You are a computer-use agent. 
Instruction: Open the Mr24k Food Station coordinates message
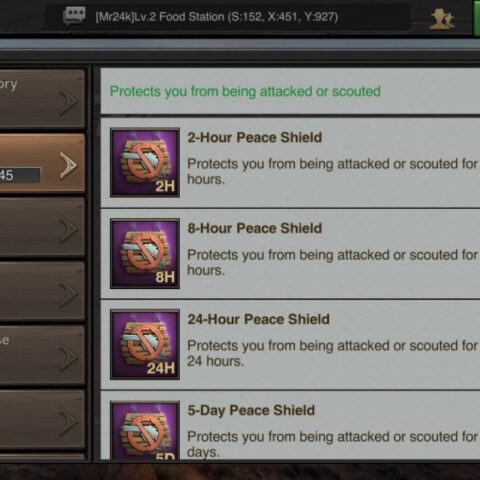[x=217, y=17]
